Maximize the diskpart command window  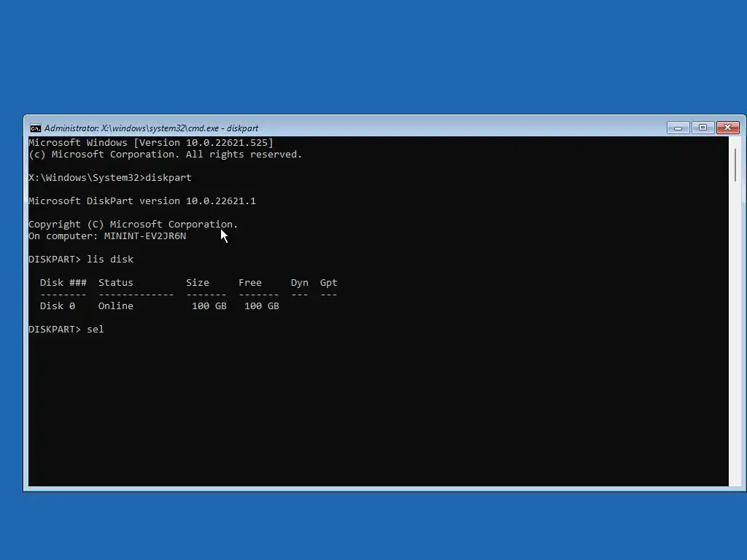[703, 128]
